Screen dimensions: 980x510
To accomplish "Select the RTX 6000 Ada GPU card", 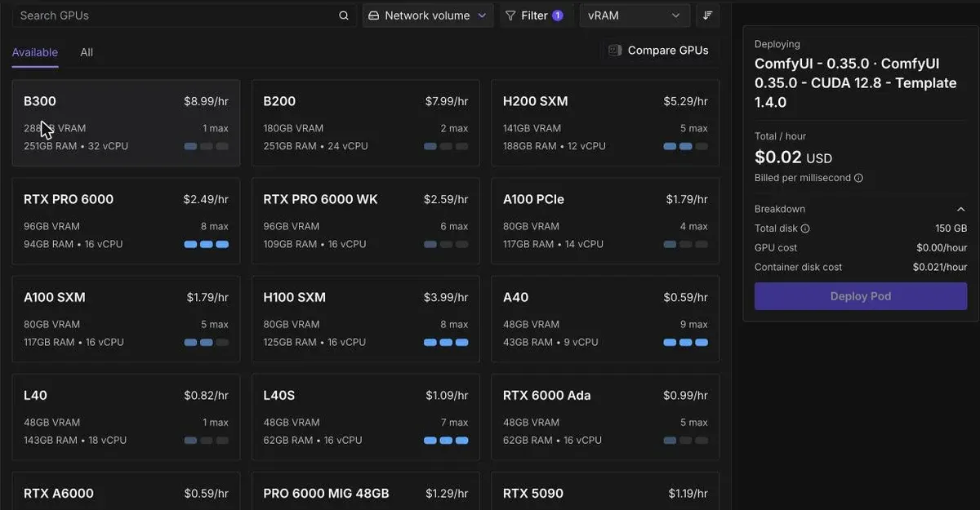I will [x=605, y=417].
